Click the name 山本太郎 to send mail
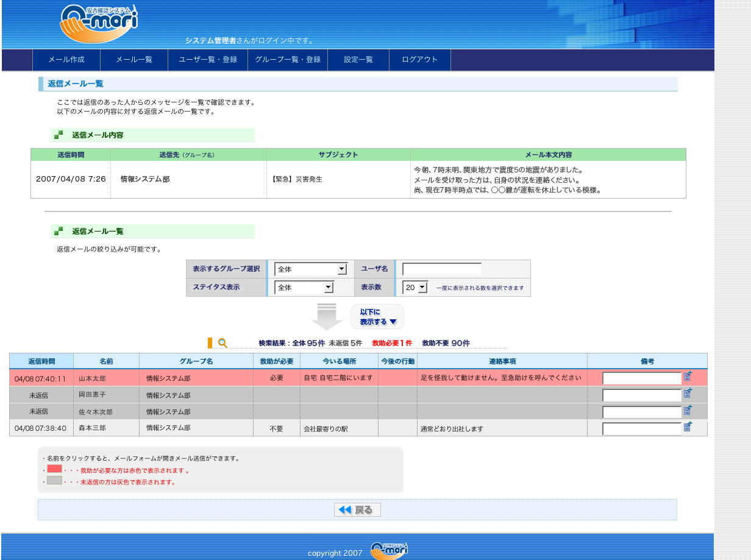751x560 pixels. [93, 378]
